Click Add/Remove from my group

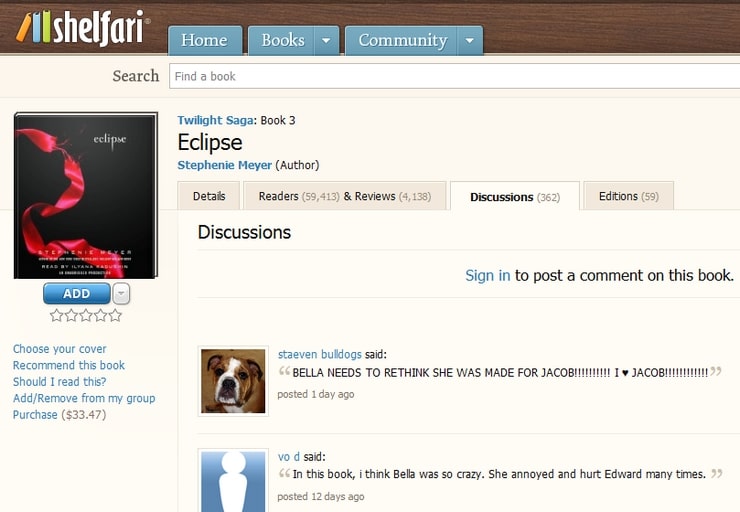[84, 398]
